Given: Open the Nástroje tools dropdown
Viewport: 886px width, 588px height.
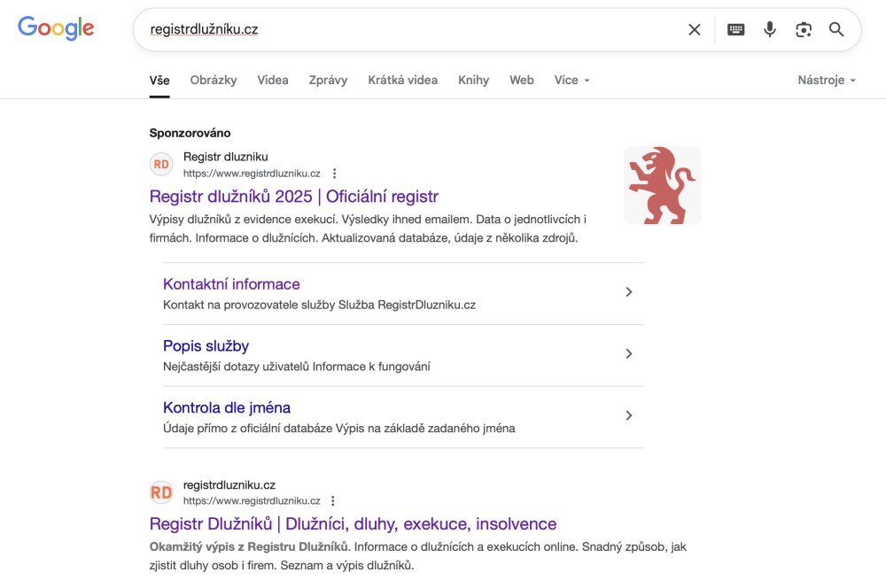Looking at the screenshot, I should pyautogui.click(x=826, y=81).
